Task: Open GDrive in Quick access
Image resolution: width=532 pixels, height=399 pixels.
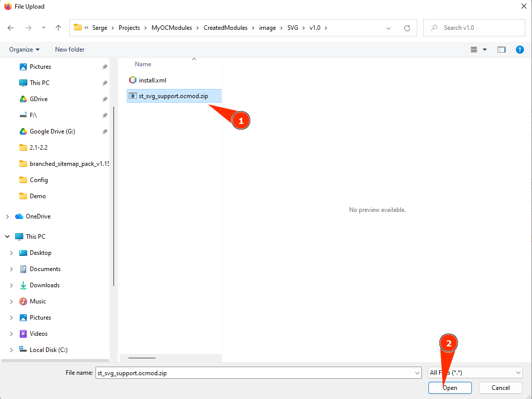Action: coord(38,99)
